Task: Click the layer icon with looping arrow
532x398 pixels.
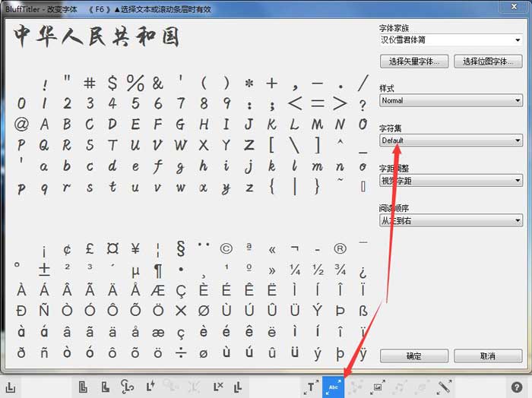Action: [x=127, y=387]
